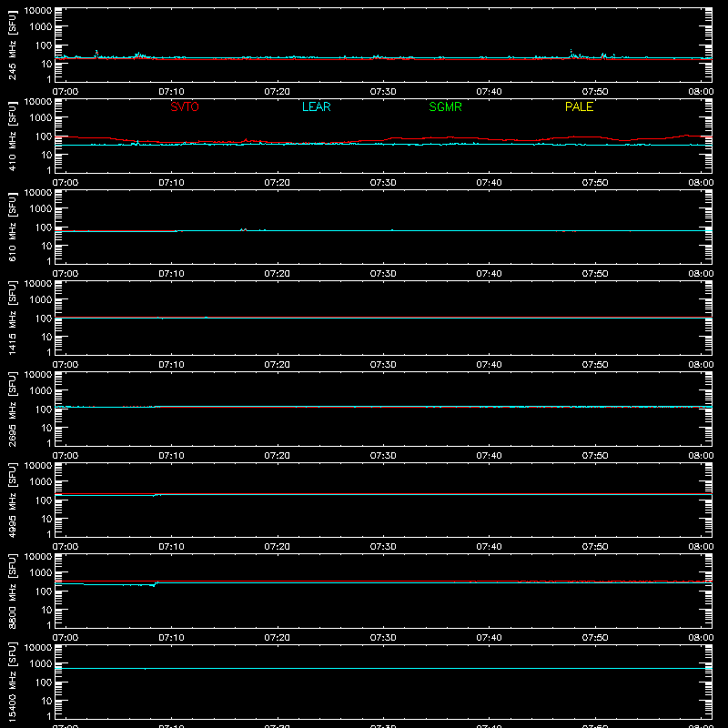Click 08:00 tick label of 8800 MHz panel
The height and width of the screenshot is (728, 728).
(701, 638)
